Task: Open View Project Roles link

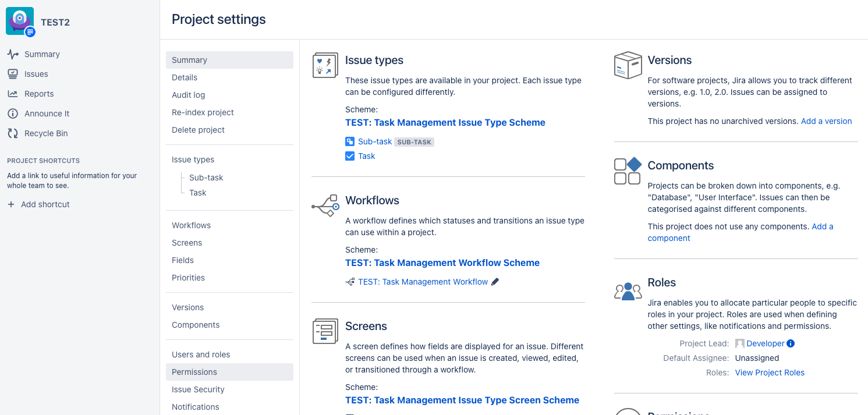Action: (770, 373)
